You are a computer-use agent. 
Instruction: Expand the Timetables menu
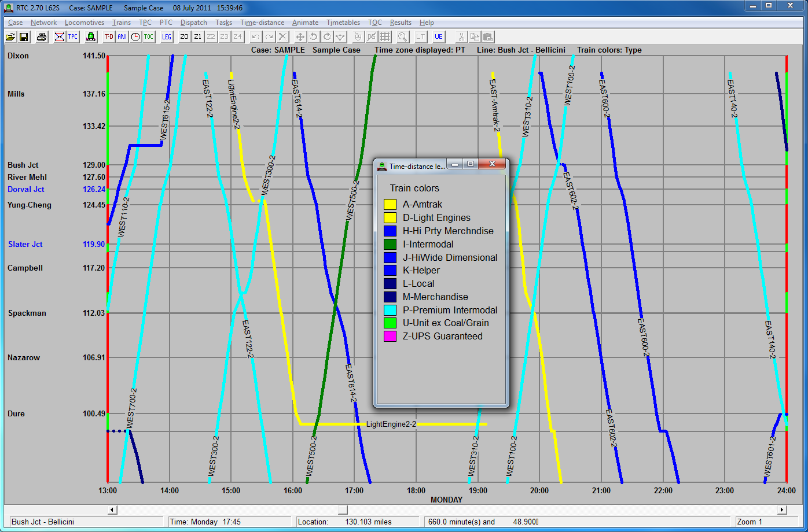click(343, 23)
